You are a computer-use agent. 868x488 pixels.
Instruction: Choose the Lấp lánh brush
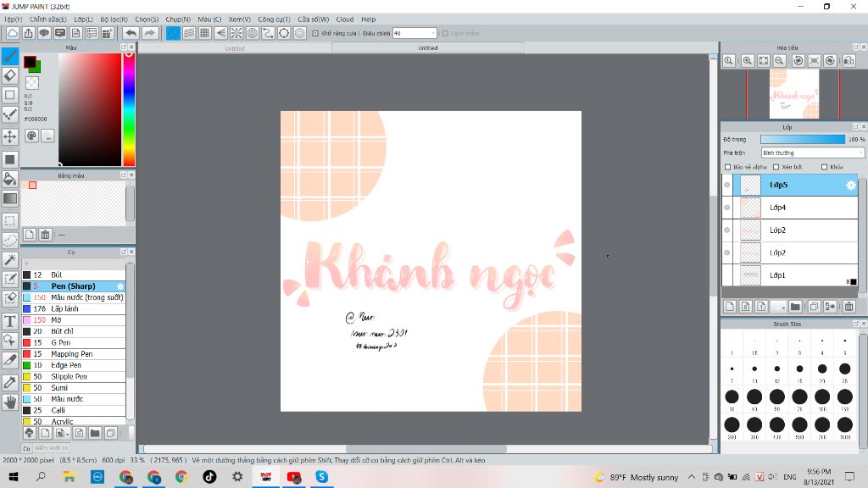point(73,308)
